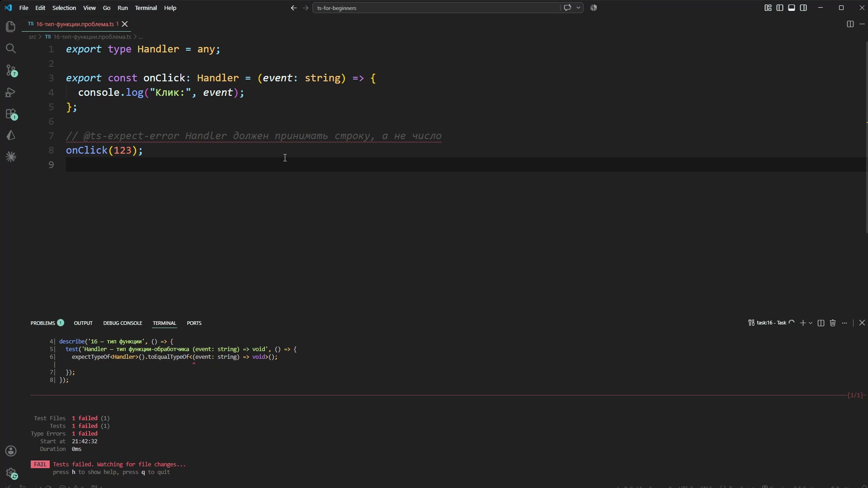
Task: Open the Search view icon
Action: coord(11,48)
